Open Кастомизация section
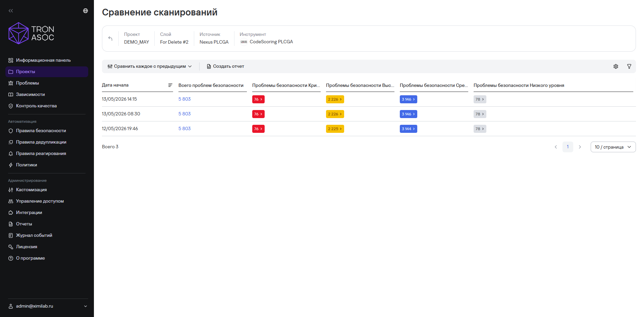644x317 pixels. click(47, 190)
